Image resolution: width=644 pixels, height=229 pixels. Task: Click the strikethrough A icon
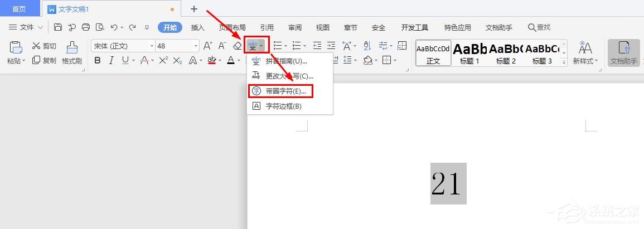coord(144,60)
